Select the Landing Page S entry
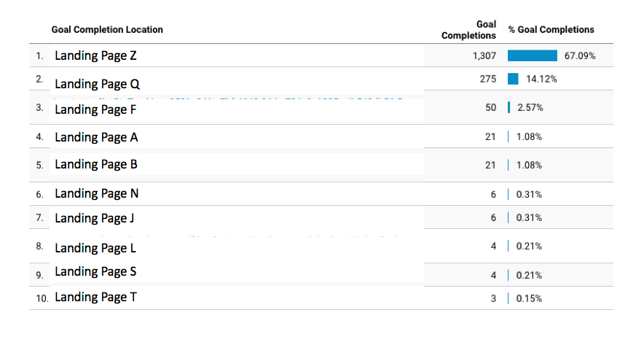 95,271
